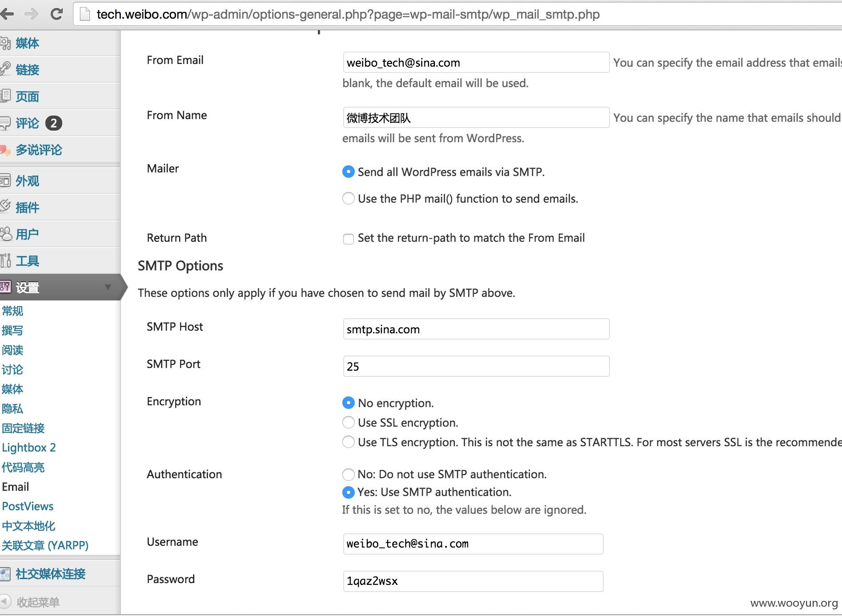
Task: Open the 用户 sidebar menu
Action: (28, 234)
